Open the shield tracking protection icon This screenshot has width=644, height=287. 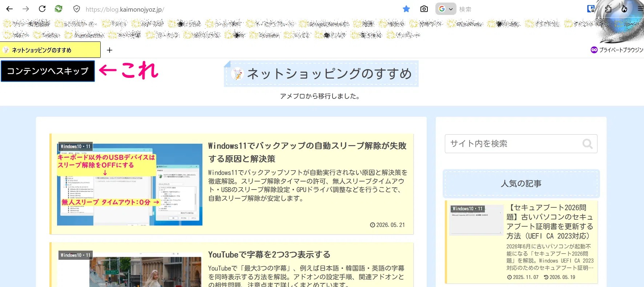pos(77,9)
